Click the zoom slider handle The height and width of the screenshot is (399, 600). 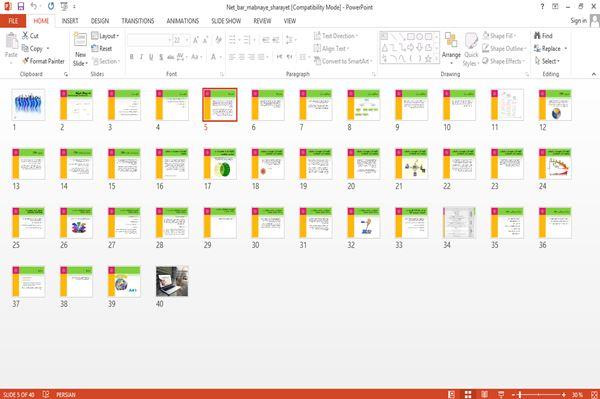pos(520,394)
